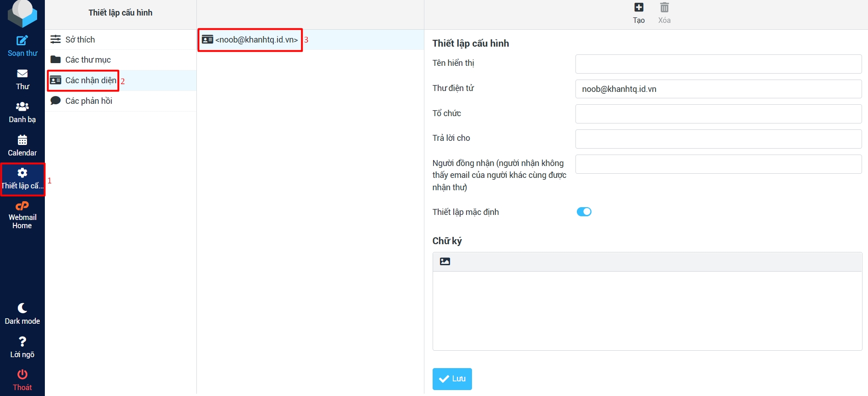Go to Thư mail inbox
The width and height of the screenshot is (868, 396).
22,74
